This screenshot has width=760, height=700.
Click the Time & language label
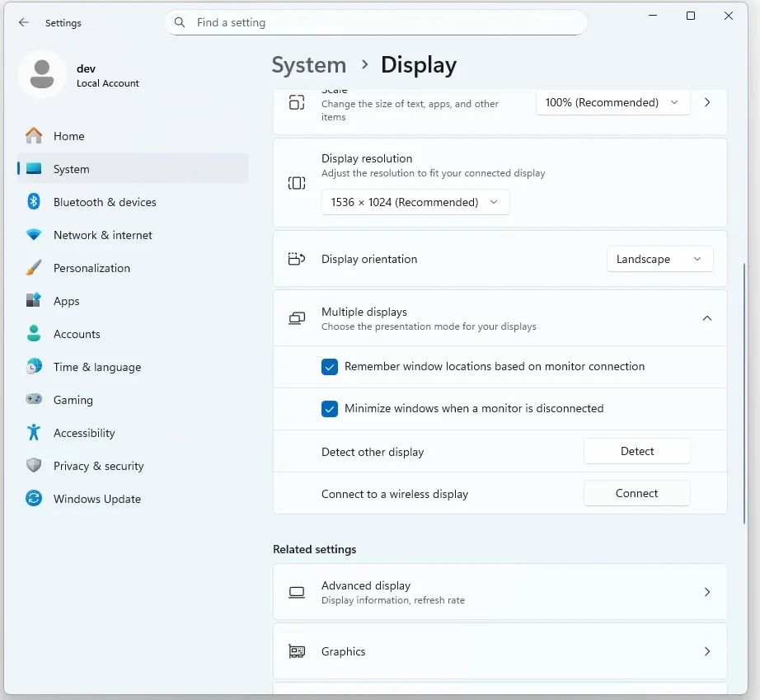(97, 367)
